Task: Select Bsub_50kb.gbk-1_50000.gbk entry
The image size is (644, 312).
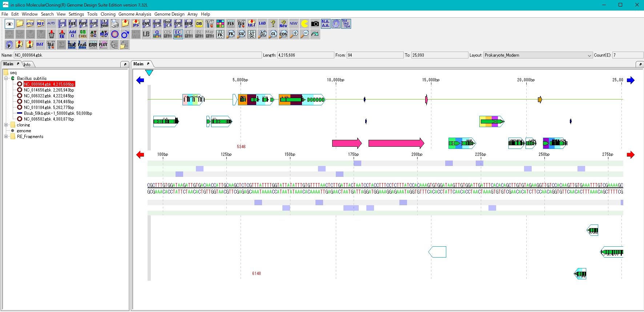Action: pyautogui.click(x=58, y=113)
